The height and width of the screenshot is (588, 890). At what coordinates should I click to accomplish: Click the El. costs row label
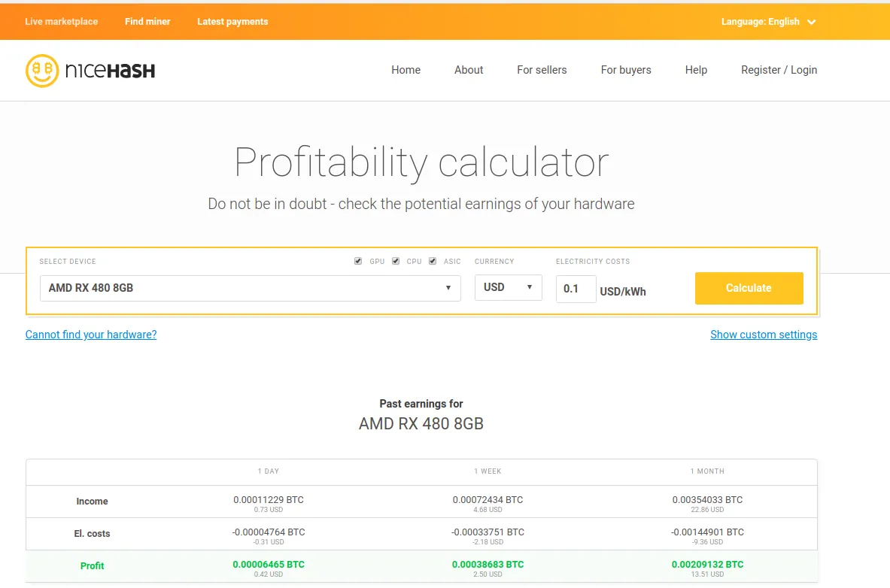pyautogui.click(x=92, y=534)
